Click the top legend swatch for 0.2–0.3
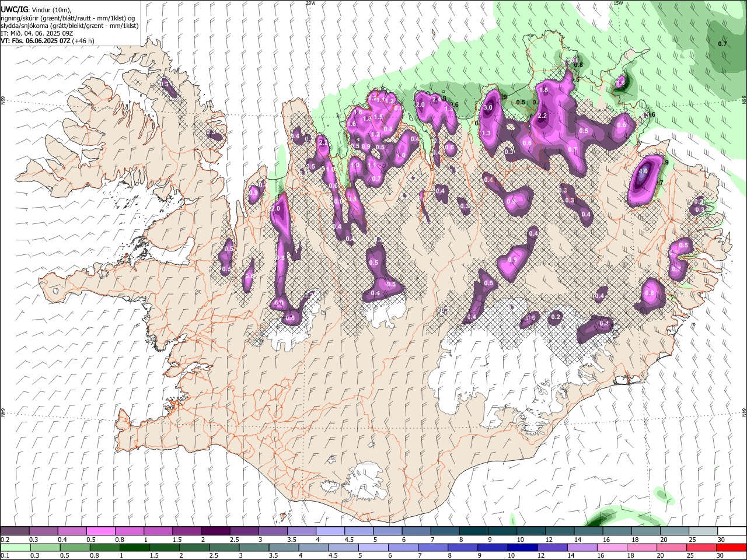 (15, 531)
